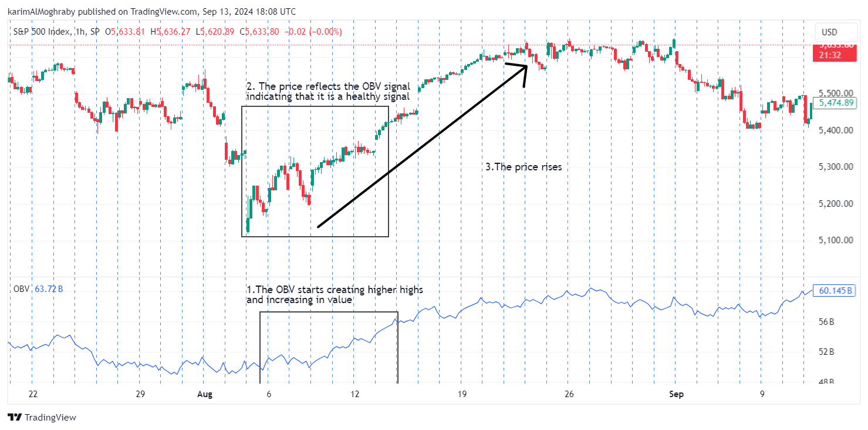Click the red countdown label 21:32
This screenshot has height=430, width=868.
coord(829,55)
